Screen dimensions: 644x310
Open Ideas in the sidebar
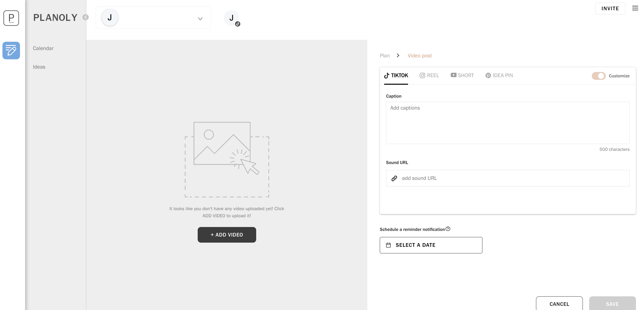click(x=39, y=67)
